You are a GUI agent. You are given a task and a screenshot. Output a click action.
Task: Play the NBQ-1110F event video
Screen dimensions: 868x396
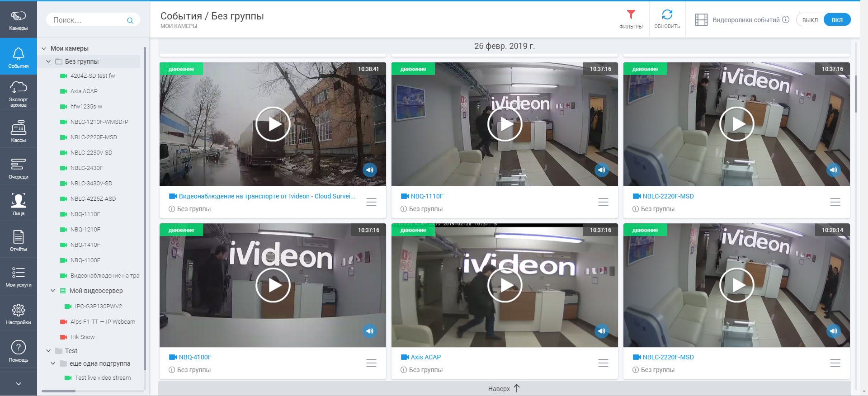[x=505, y=124]
